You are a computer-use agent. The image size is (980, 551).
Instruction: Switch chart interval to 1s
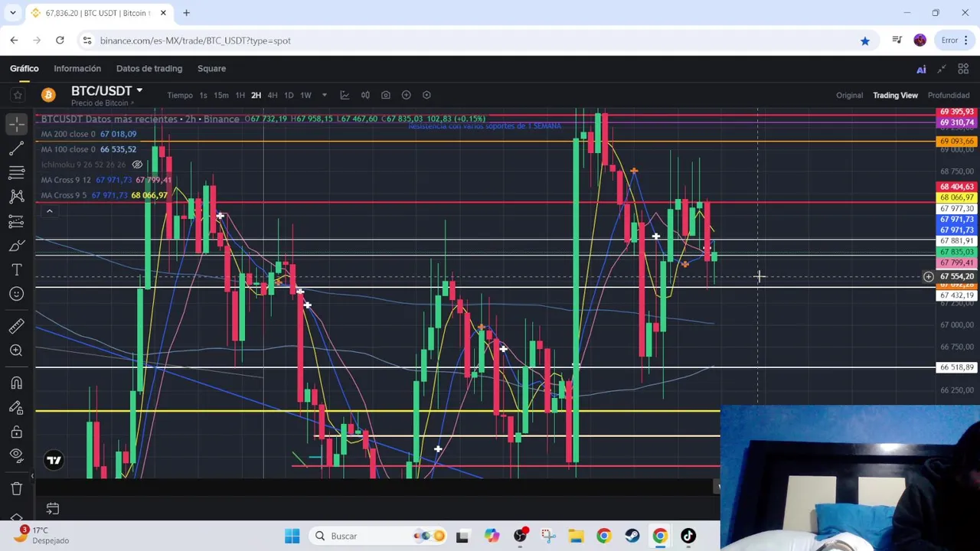[x=203, y=95]
